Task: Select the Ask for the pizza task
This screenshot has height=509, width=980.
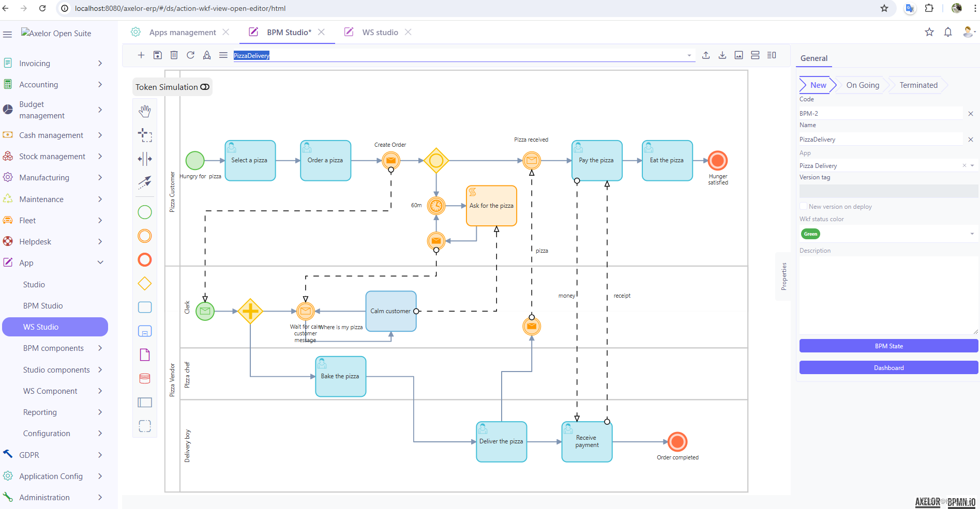Action: (491, 206)
